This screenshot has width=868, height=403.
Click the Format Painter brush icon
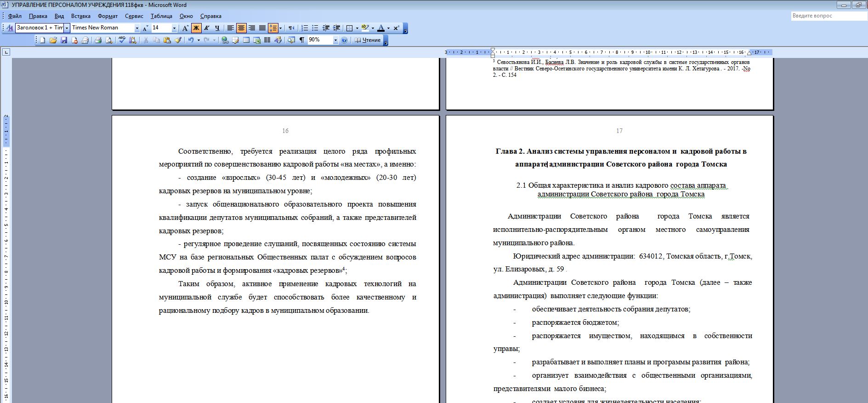(x=178, y=40)
